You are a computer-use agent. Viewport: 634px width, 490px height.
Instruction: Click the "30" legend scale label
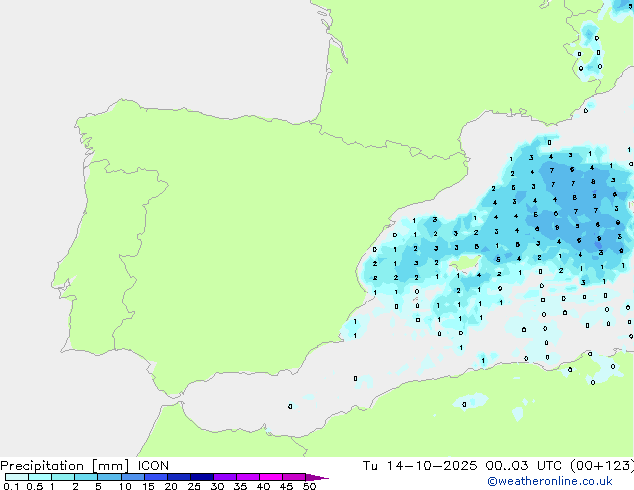(217, 486)
